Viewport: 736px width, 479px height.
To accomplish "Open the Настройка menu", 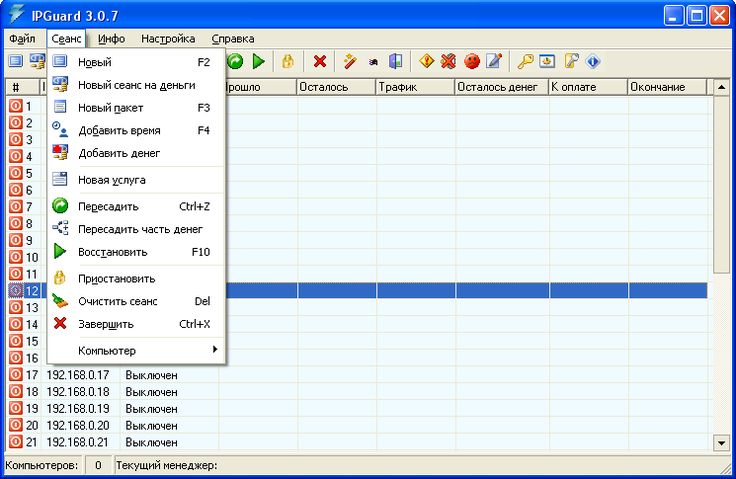I will tap(168, 39).
